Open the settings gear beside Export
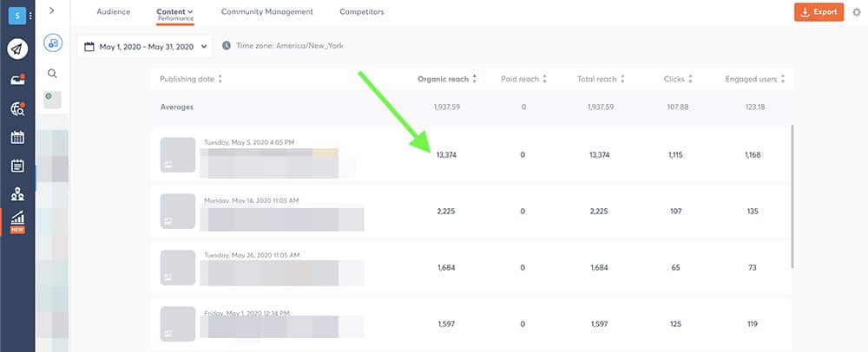This screenshot has height=352, width=868. pos(857,12)
